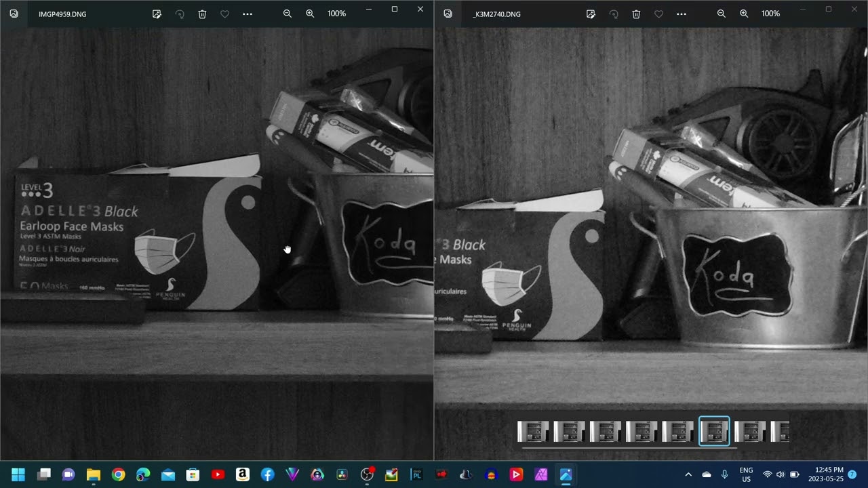
Task: Rotate the IMGP4959.DNG photo
Action: pos(180,14)
